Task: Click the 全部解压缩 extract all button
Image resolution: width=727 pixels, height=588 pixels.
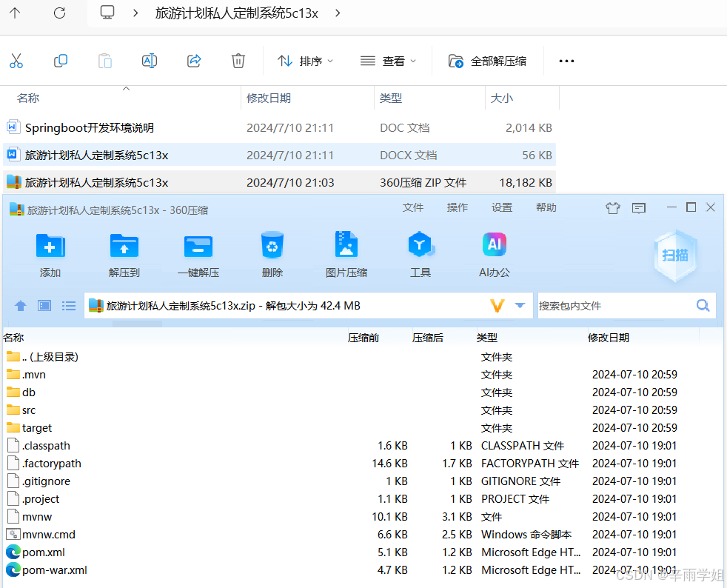Action: [488, 61]
